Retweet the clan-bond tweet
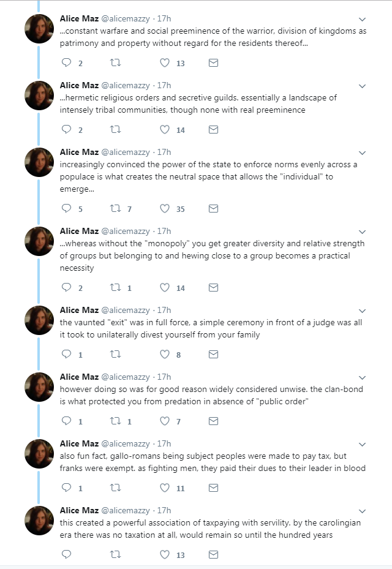 click(x=115, y=421)
